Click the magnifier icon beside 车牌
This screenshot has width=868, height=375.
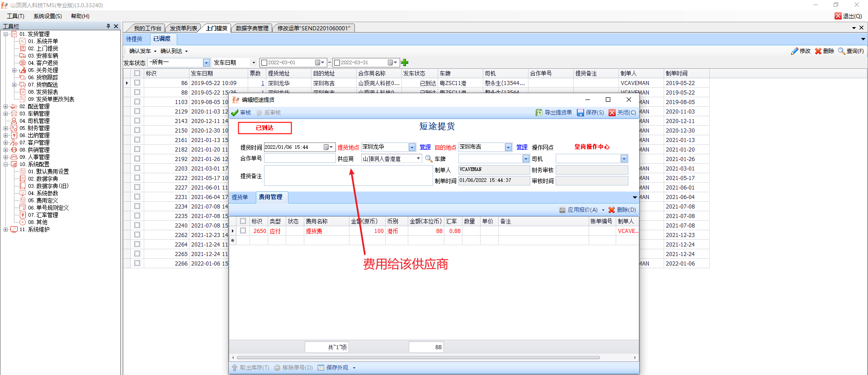pos(429,159)
